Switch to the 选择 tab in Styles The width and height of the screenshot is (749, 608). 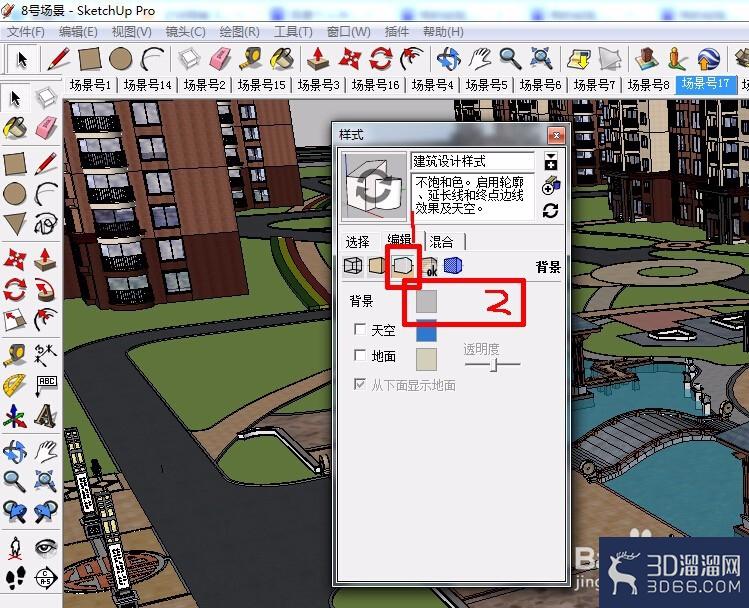click(x=357, y=242)
